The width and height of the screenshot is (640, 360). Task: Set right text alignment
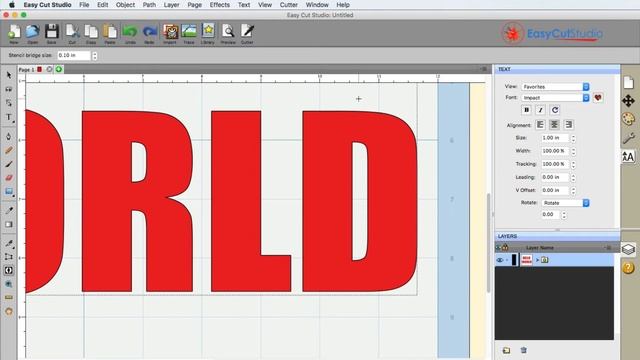(569, 125)
